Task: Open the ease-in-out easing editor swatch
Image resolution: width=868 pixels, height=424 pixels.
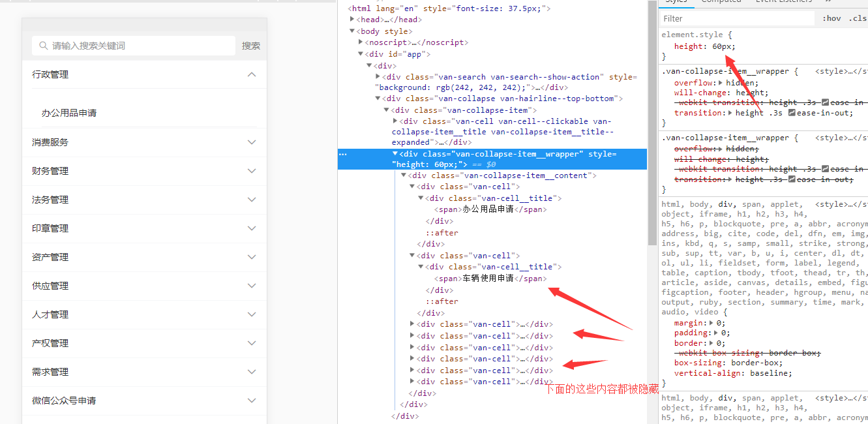Action: 792,113
